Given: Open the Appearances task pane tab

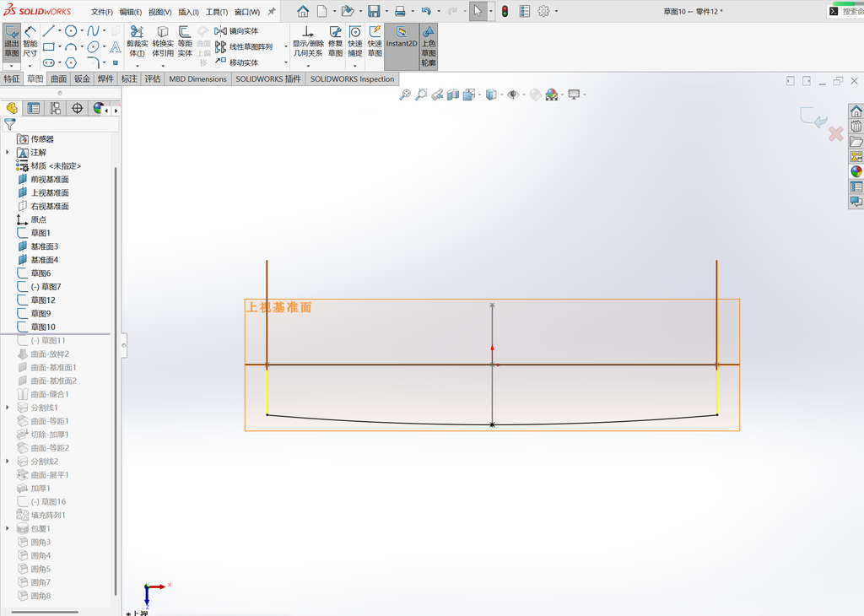Looking at the screenshot, I should coord(856,171).
